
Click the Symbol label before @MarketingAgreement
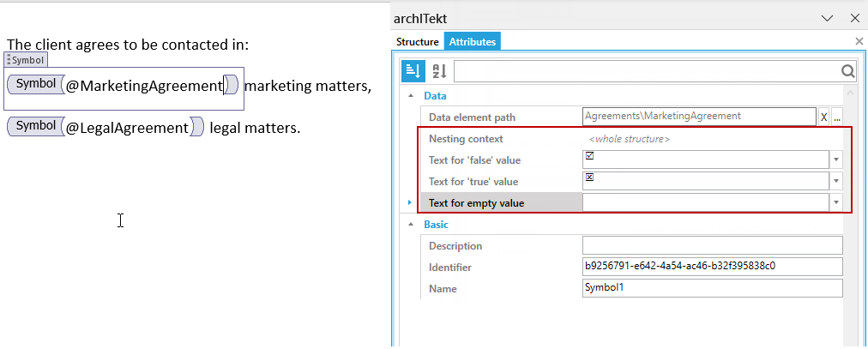click(x=36, y=84)
